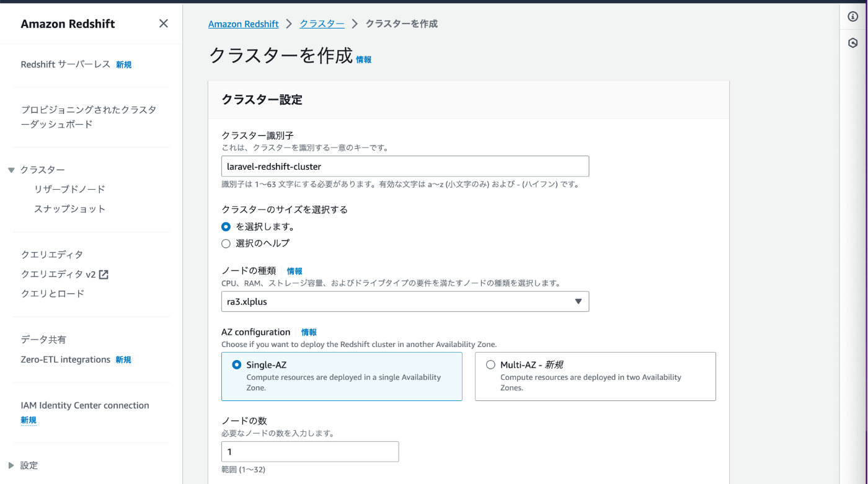Open Redshift サーバーレス in sidebar

[66, 64]
